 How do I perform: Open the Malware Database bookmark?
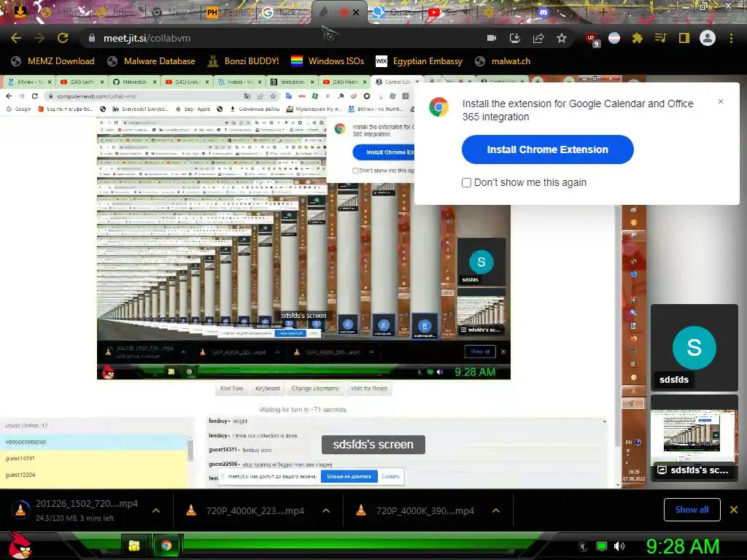click(152, 61)
